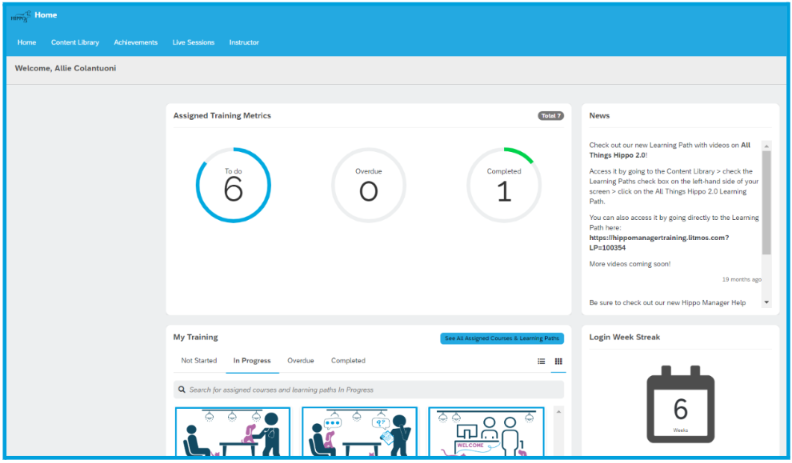The width and height of the screenshot is (792, 463).
Task: Click the News panel scroll up arrow
Action: pyautogui.click(x=766, y=146)
